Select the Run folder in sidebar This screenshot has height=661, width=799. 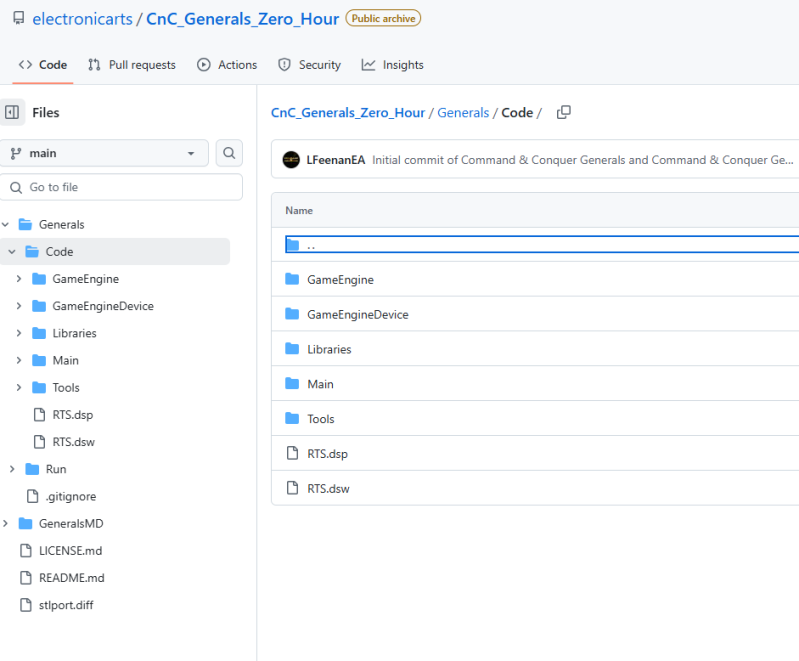tap(56, 469)
